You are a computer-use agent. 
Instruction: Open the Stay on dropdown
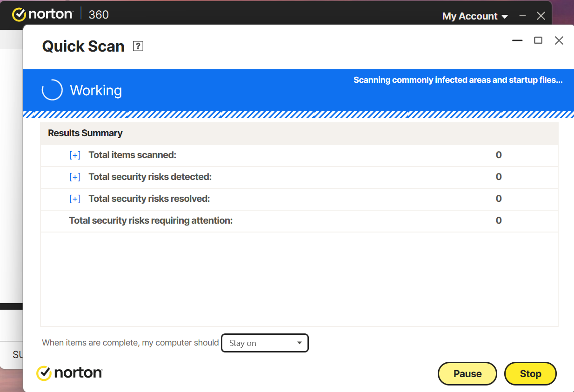(265, 343)
